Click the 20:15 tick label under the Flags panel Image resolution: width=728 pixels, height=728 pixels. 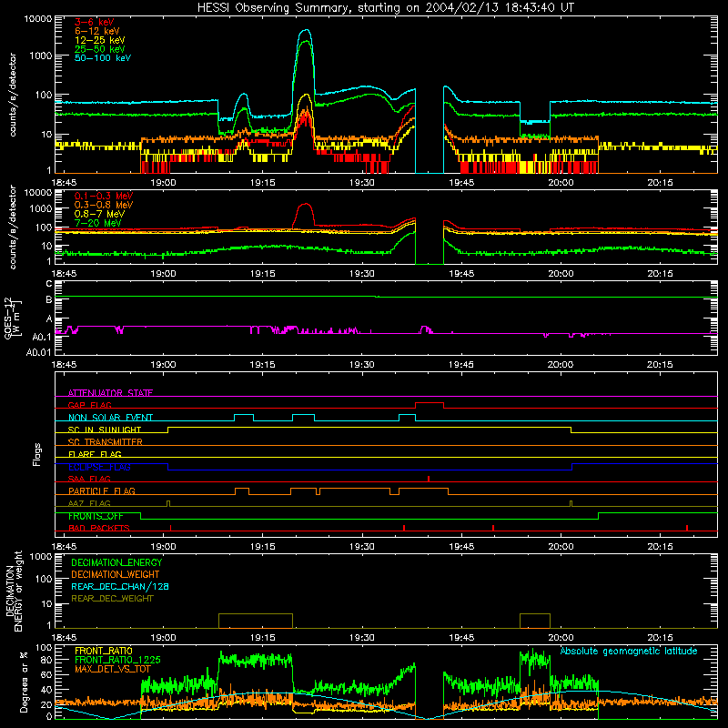(660, 547)
